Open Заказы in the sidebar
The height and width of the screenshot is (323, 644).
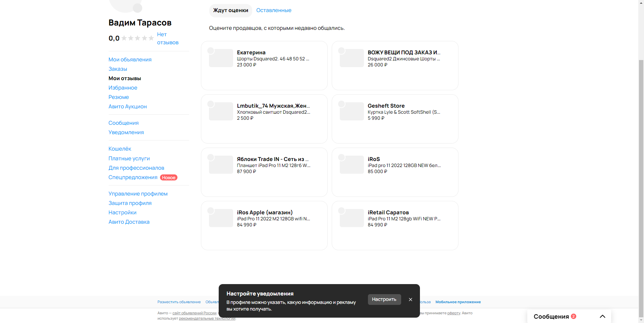pos(118,69)
